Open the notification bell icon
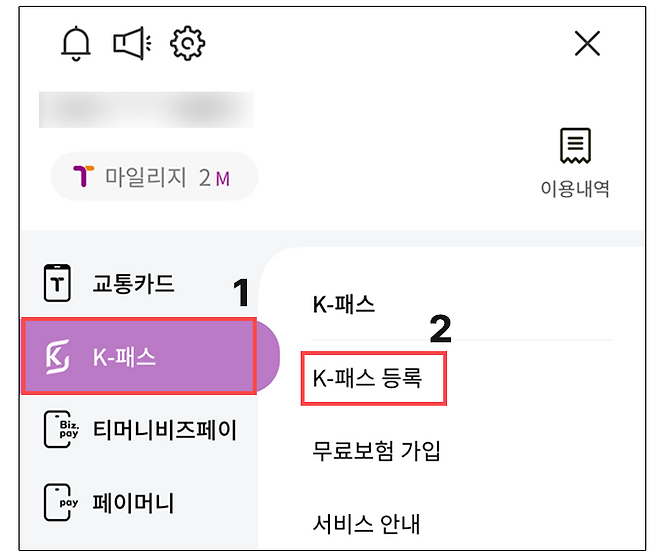 click(x=76, y=44)
